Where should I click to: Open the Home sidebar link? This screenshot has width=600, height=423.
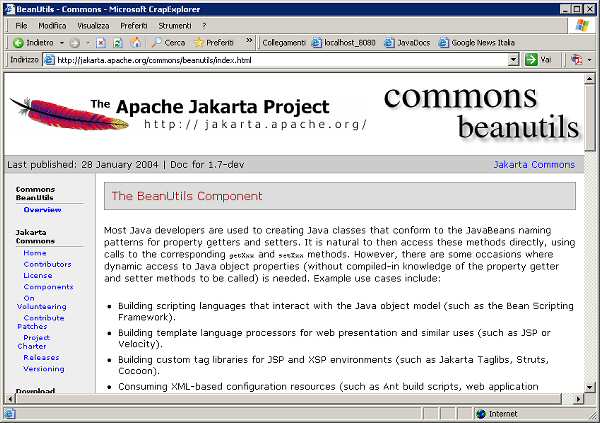point(35,253)
